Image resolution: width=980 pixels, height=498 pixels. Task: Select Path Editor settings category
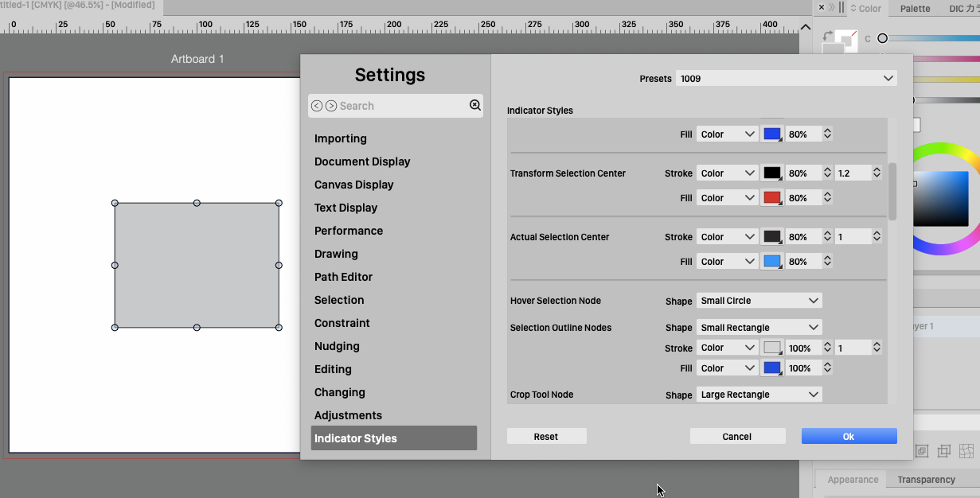(343, 277)
